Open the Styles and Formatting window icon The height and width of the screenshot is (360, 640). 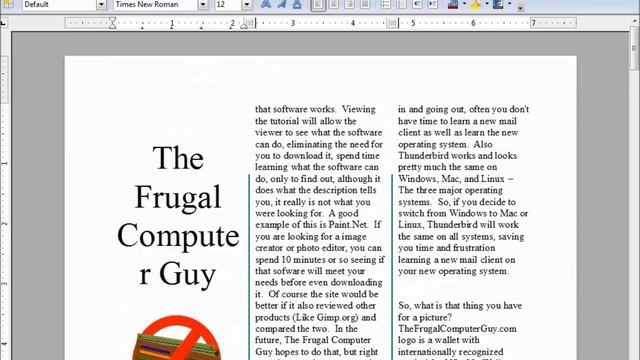[8, 4]
